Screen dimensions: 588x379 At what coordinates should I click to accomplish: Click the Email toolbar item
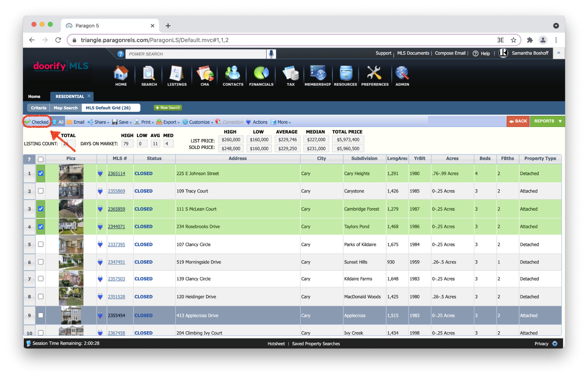click(76, 122)
